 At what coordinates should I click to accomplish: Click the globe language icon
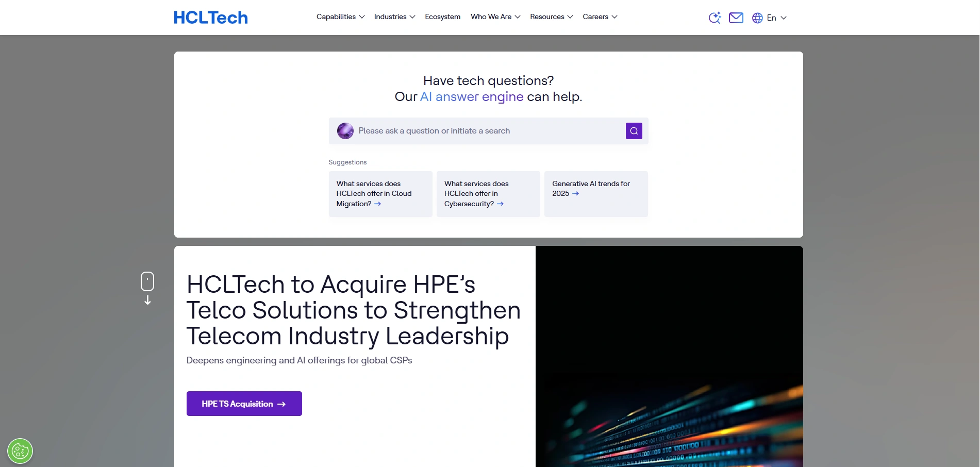(757, 18)
